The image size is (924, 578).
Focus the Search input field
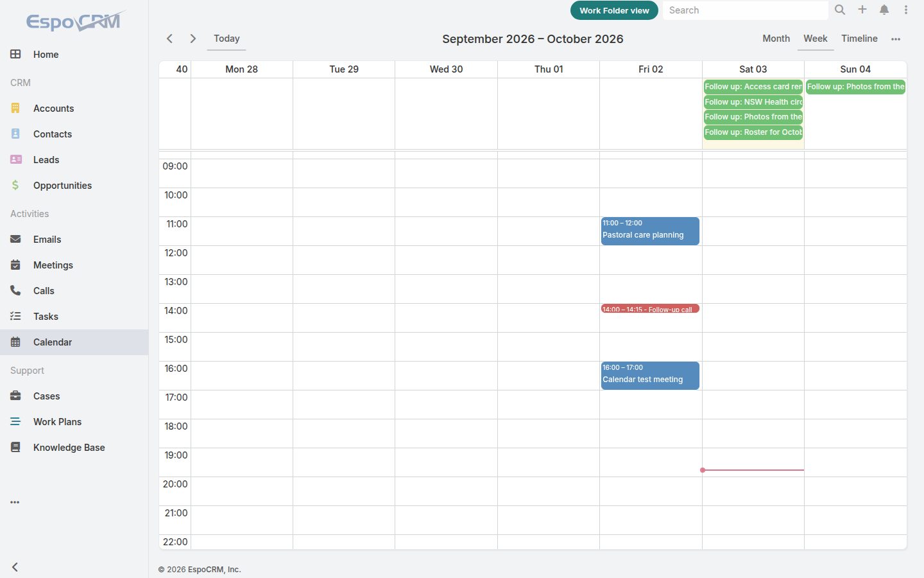click(x=745, y=10)
